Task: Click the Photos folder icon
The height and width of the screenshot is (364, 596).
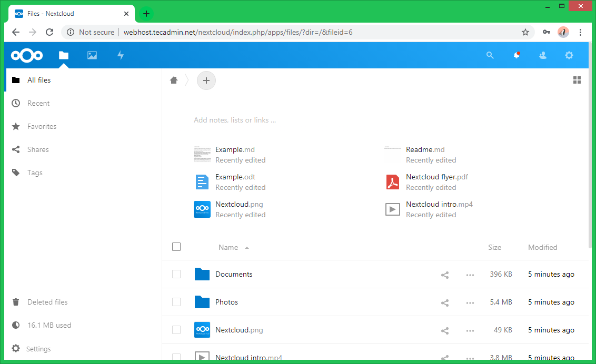Action: coord(202,302)
